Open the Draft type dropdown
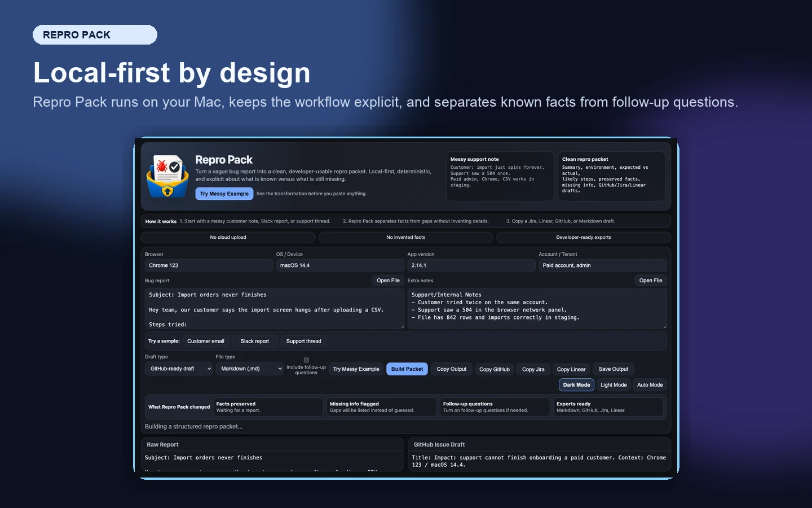 pyautogui.click(x=179, y=369)
